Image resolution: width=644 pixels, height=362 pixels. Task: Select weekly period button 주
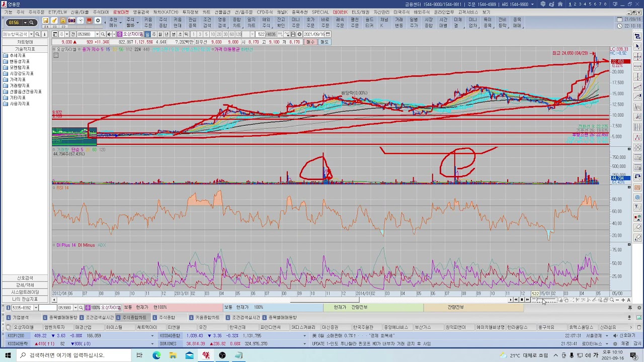(154, 34)
